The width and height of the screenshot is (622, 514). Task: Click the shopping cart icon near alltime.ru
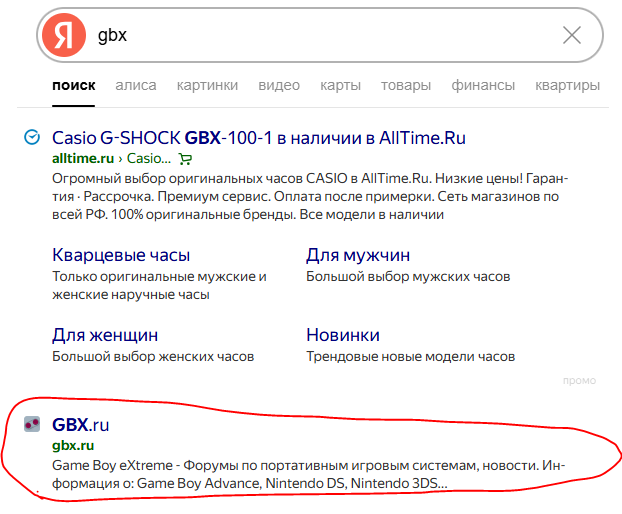coord(185,159)
